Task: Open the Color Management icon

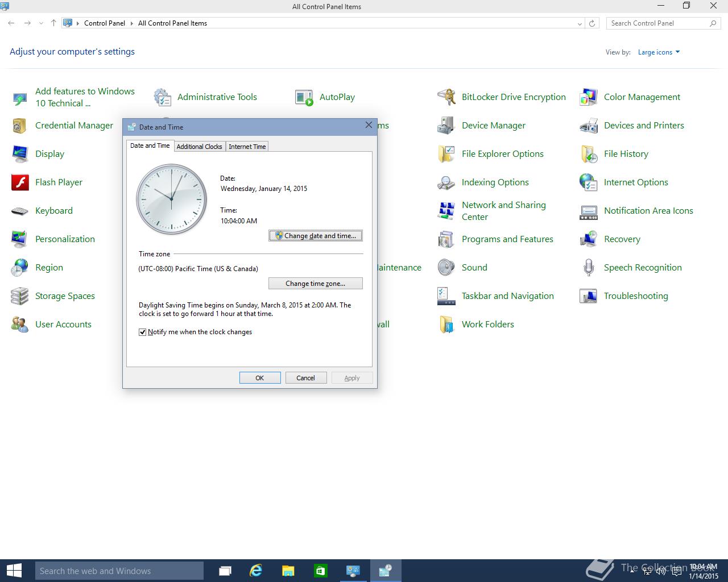Action: pyautogui.click(x=589, y=97)
